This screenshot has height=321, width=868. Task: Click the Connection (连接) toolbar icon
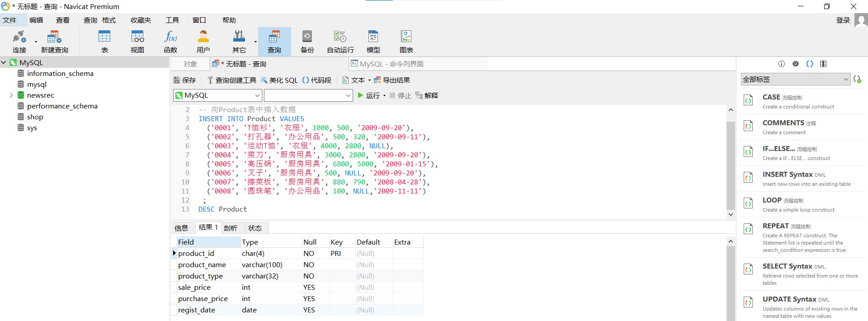tap(19, 42)
